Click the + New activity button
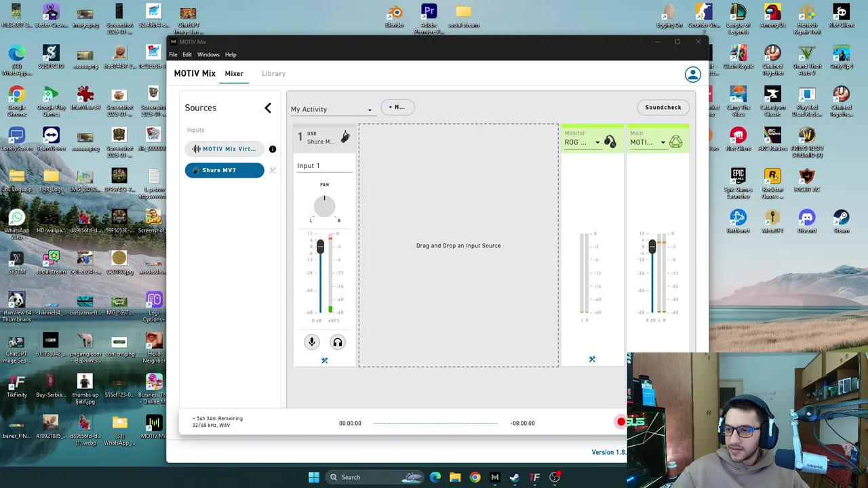Screen dimensions: 868x488 [x=397, y=107]
